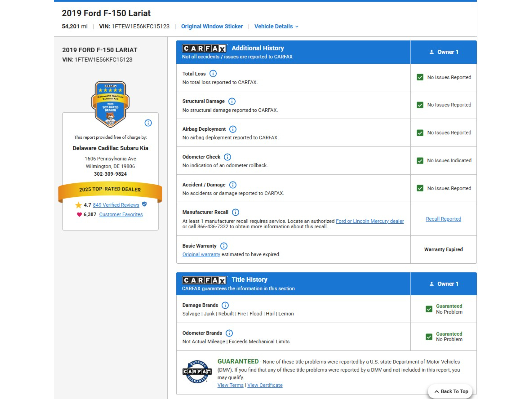This screenshot has height=399, width=532.
Task: Show Odometer Check info tooltip icon
Action: point(227,157)
